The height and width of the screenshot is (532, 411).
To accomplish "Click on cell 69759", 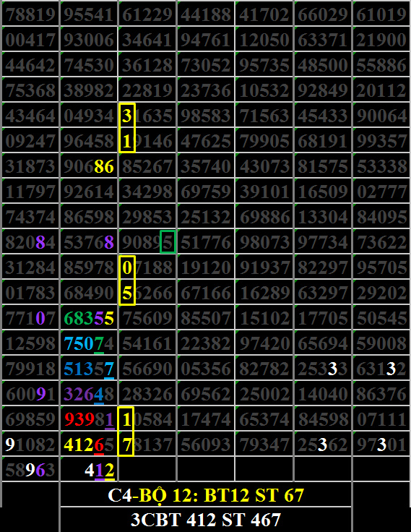I will (206, 191).
